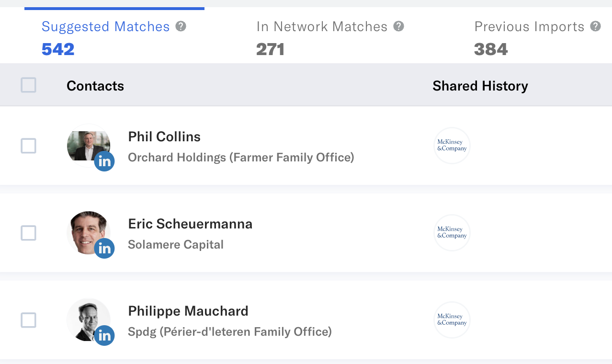Click the help icon beside Suggested Matches
Viewport: 612px width, 364px height.
(x=181, y=26)
